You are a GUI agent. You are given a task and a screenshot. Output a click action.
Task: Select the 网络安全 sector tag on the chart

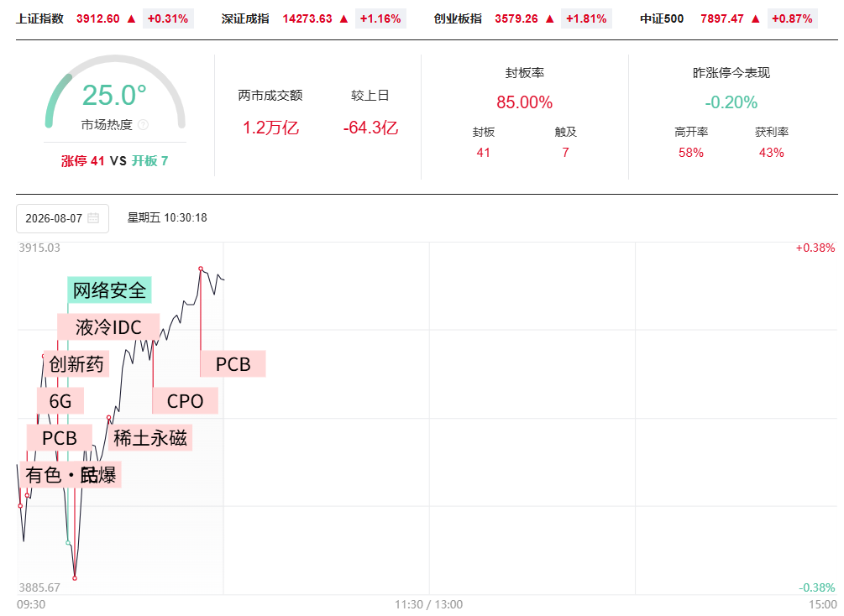109,290
